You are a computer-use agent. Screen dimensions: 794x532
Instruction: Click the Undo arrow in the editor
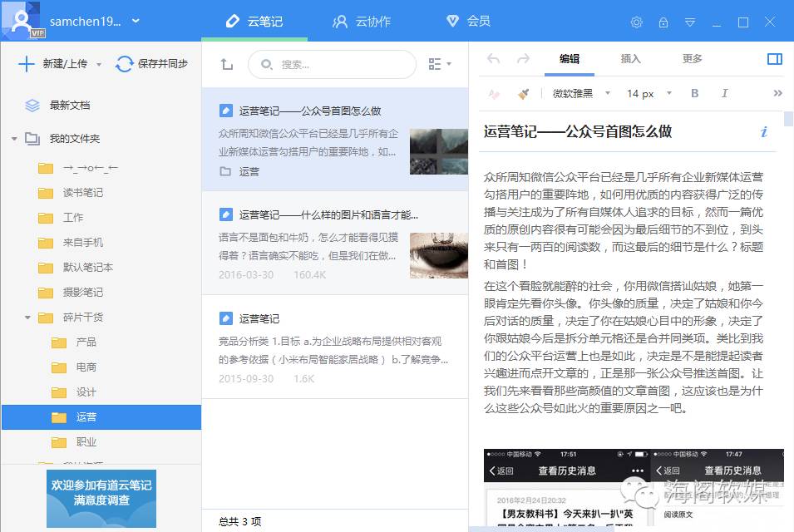point(495,59)
